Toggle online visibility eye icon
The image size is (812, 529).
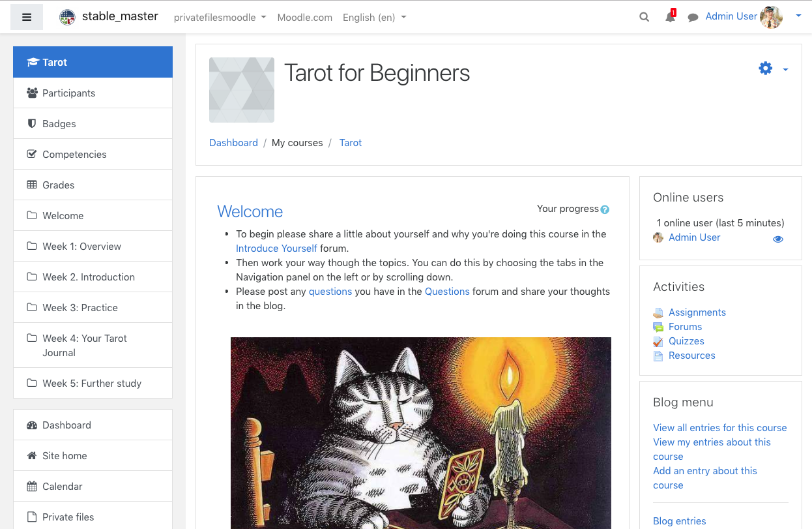pos(778,239)
